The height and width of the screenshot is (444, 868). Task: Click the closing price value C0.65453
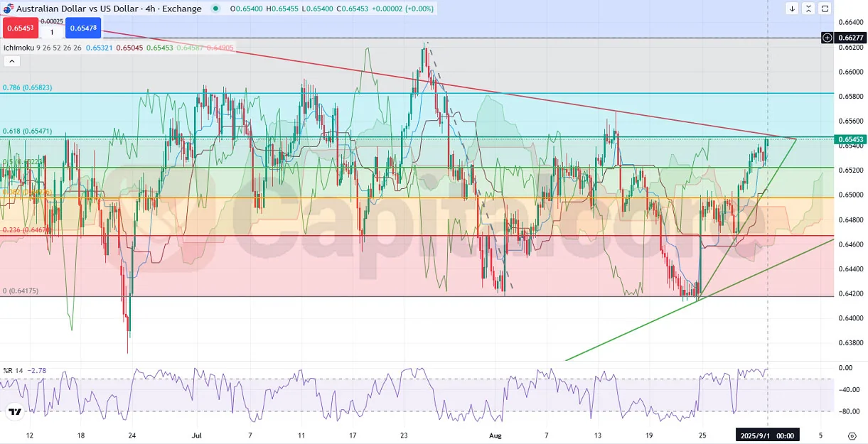(x=352, y=9)
